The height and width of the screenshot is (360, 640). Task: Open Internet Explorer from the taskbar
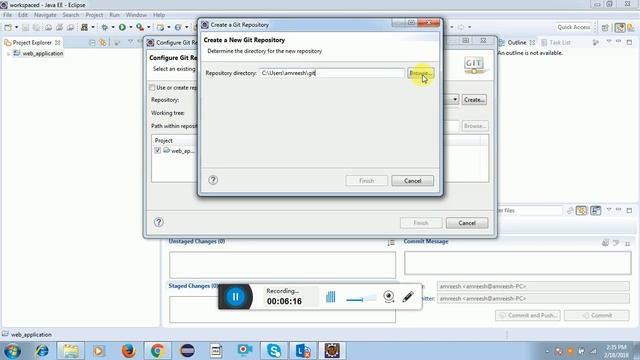tap(42, 351)
